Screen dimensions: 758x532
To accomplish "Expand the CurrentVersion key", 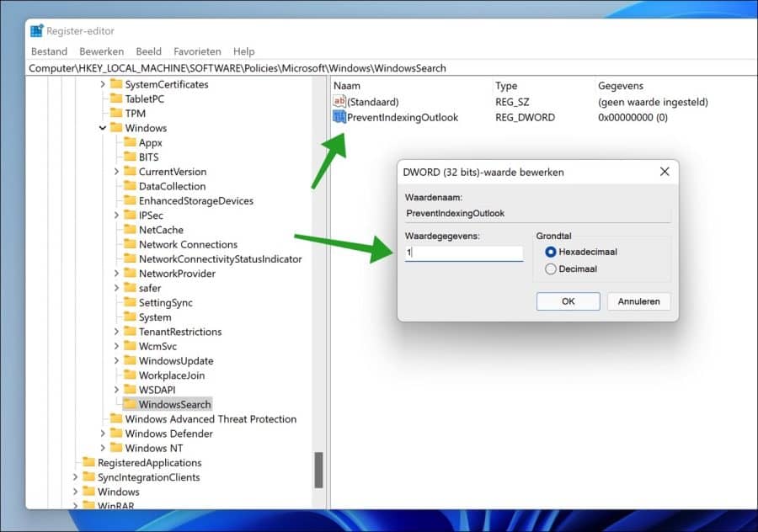I will pyautogui.click(x=116, y=172).
